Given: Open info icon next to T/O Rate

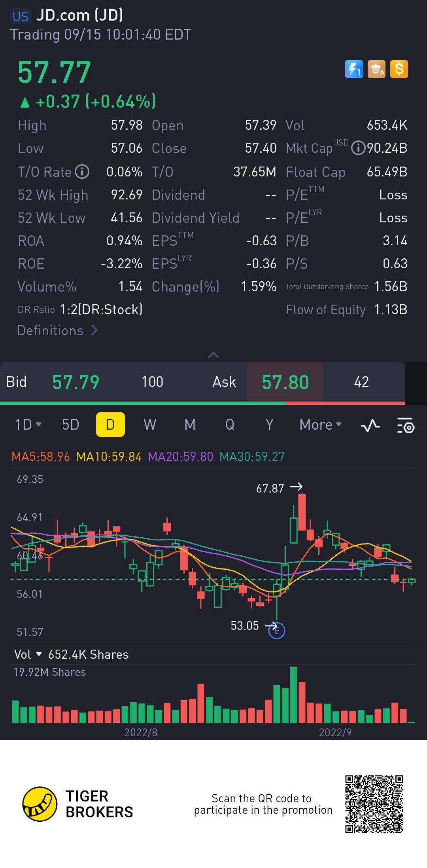Looking at the screenshot, I should pyautogui.click(x=82, y=172).
